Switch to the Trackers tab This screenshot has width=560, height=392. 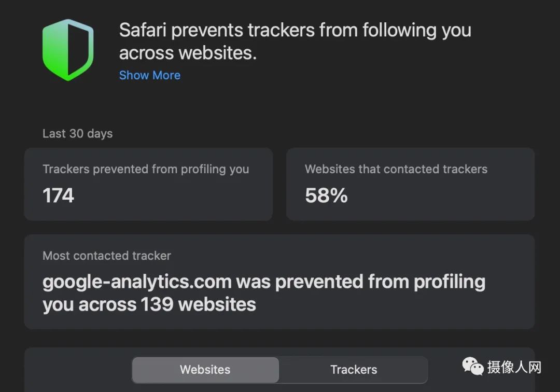(x=354, y=370)
